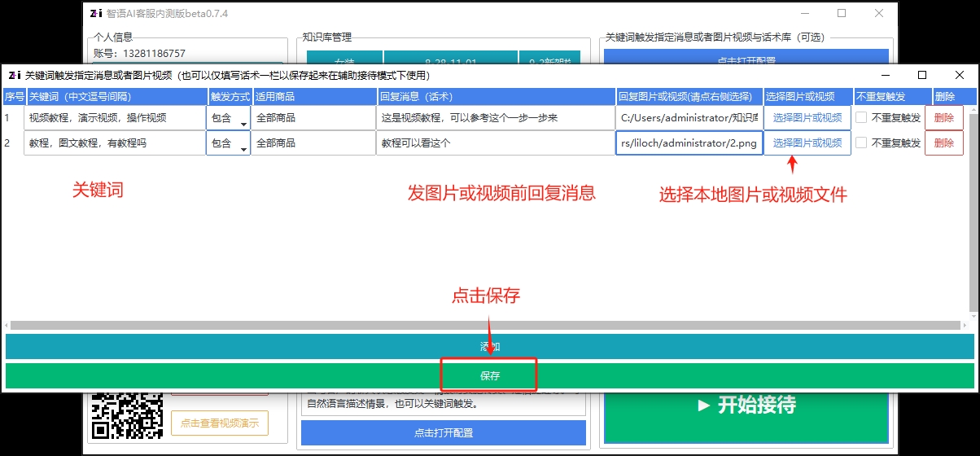Click the 关键词 column header

116,97
